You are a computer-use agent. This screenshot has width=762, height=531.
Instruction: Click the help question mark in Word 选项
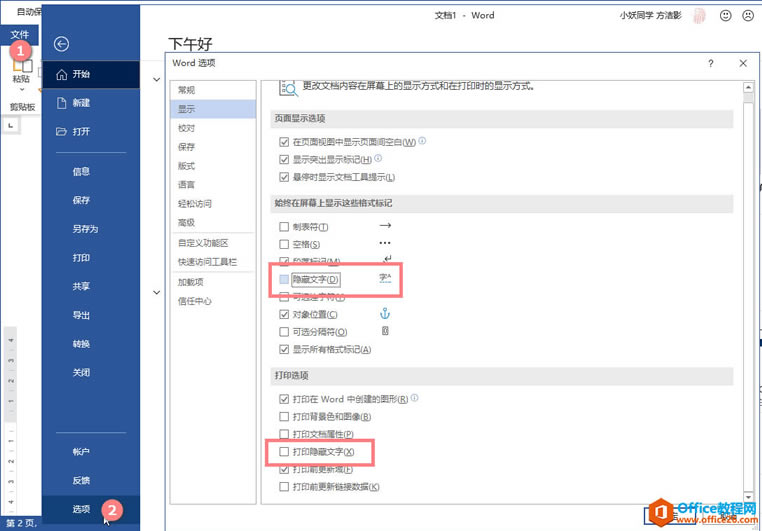point(710,63)
